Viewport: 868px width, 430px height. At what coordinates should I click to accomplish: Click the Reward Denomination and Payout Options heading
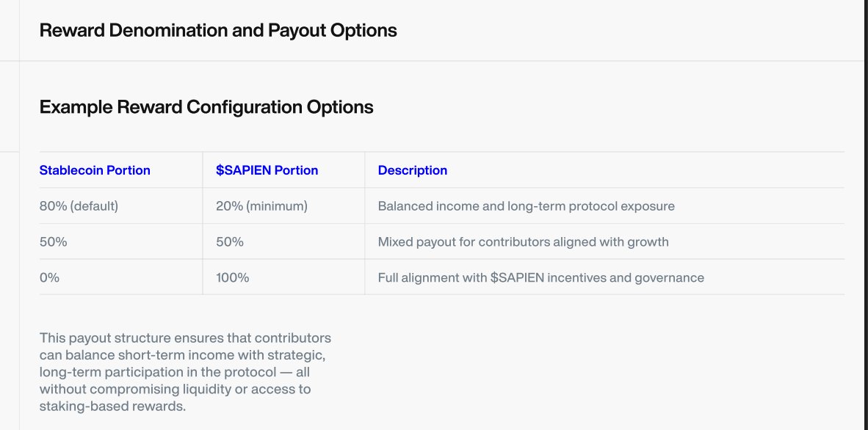click(x=218, y=30)
